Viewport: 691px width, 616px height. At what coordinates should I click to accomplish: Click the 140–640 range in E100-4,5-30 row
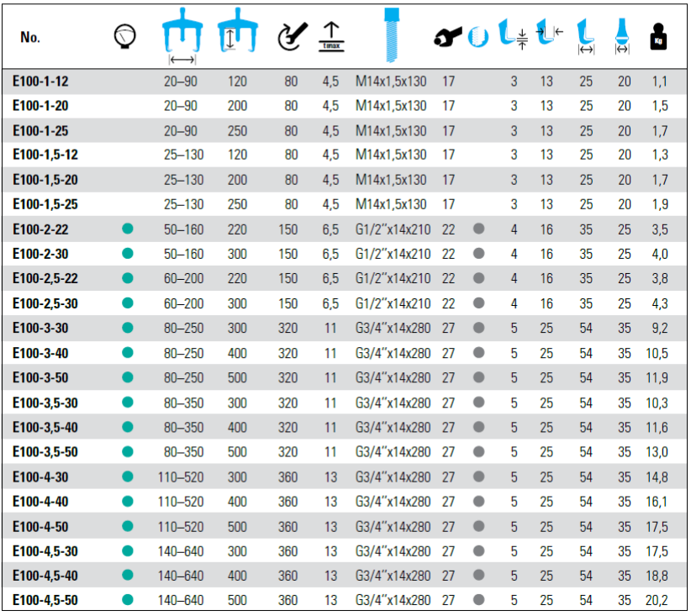pos(181,551)
